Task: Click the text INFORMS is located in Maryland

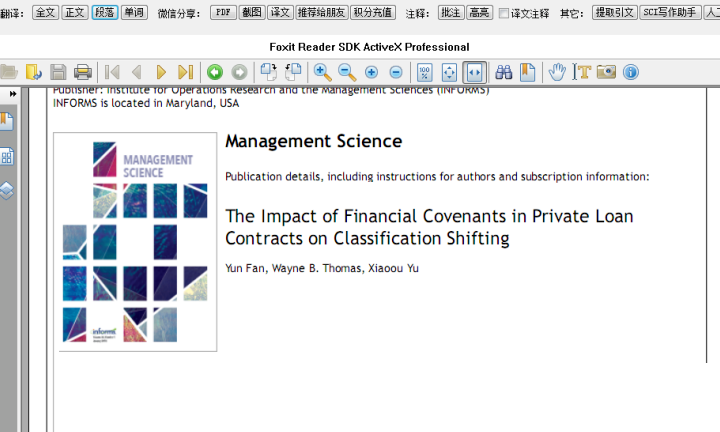Action: [146, 103]
